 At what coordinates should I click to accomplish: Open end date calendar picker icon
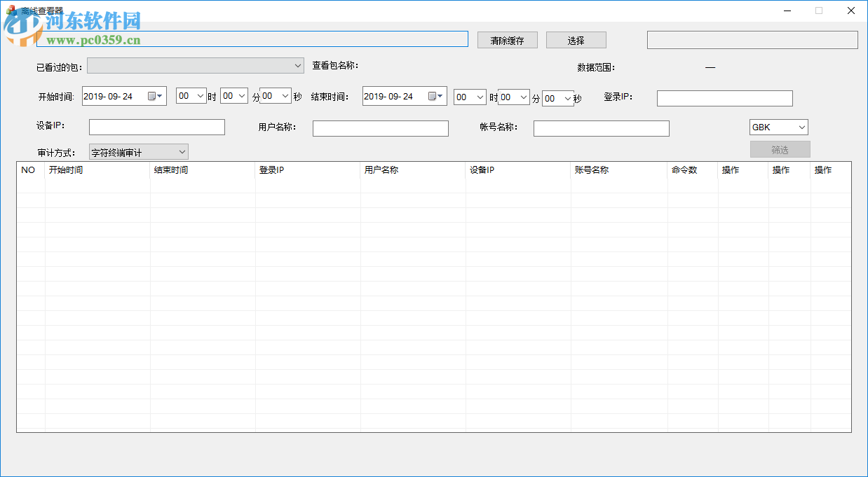435,97
